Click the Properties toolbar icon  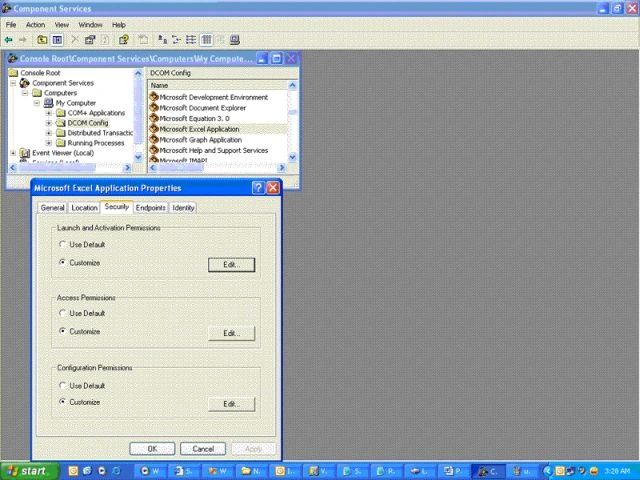(x=90, y=40)
